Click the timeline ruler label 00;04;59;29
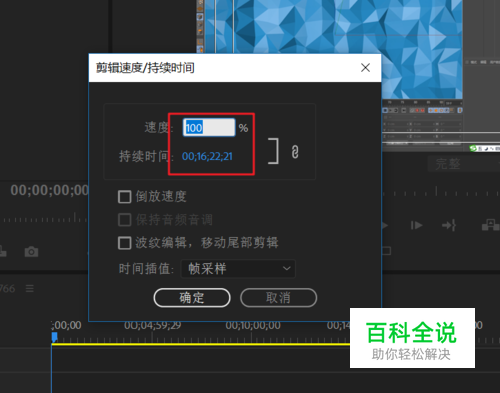 (153, 325)
